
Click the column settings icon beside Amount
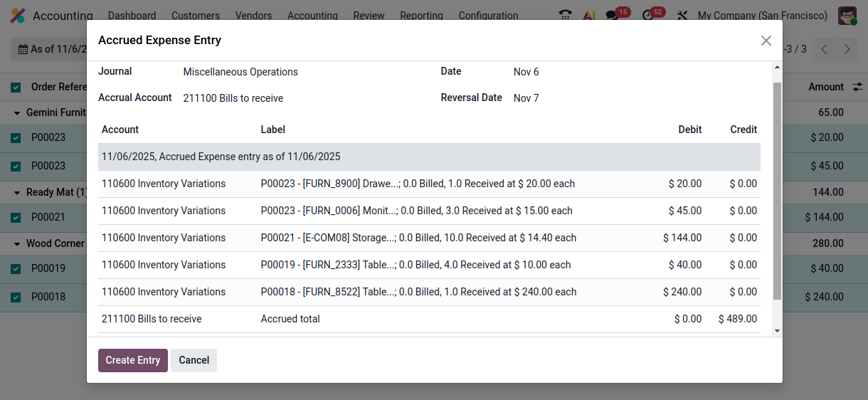click(858, 87)
